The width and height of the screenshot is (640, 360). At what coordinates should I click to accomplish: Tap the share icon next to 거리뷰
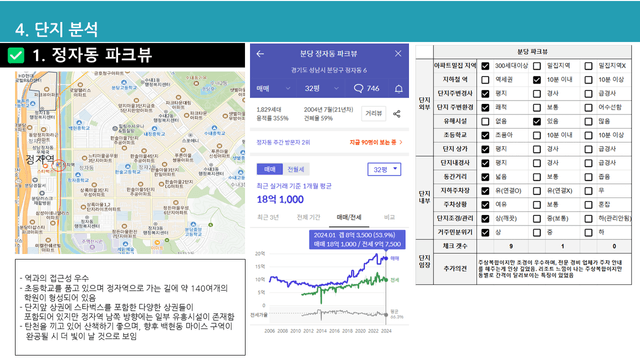coord(396,114)
